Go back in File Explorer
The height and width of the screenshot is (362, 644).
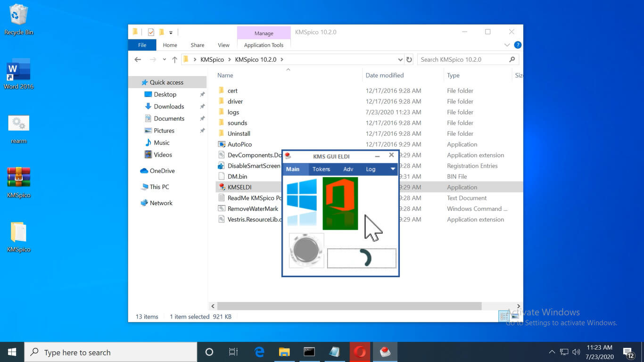(x=138, y=59)
